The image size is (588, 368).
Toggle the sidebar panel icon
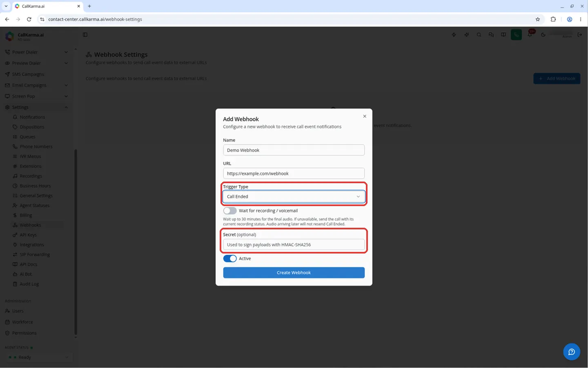click(x=85, y=35)
